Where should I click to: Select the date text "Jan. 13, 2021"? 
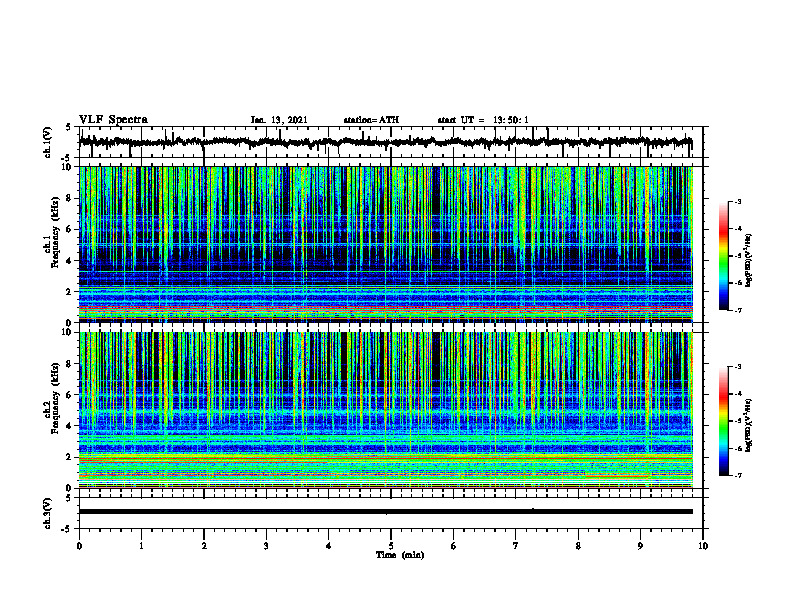279,120
